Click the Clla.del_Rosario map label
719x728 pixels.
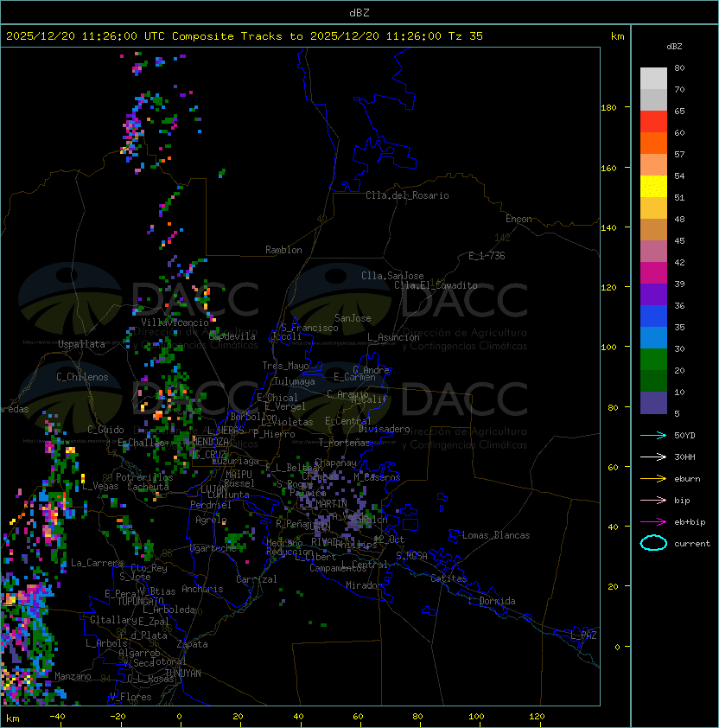(407, 195)
